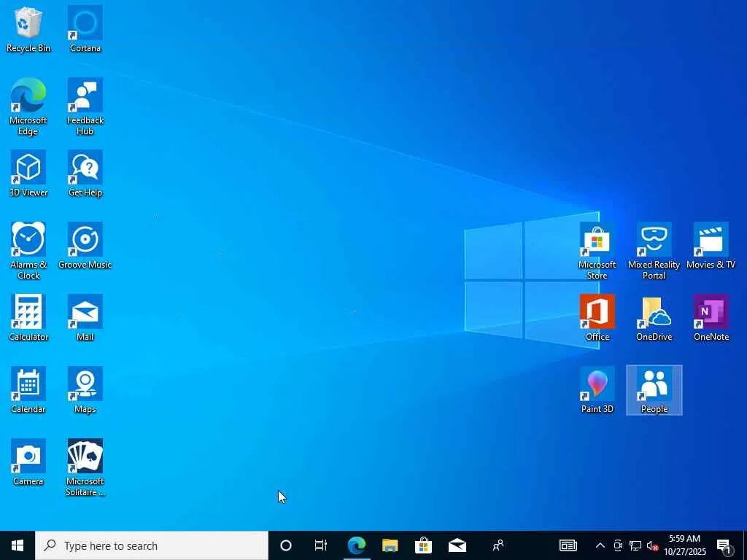Open Task View from the taskbar
Image resolution: width=747 pixels, height=560 pixels.
321,545
